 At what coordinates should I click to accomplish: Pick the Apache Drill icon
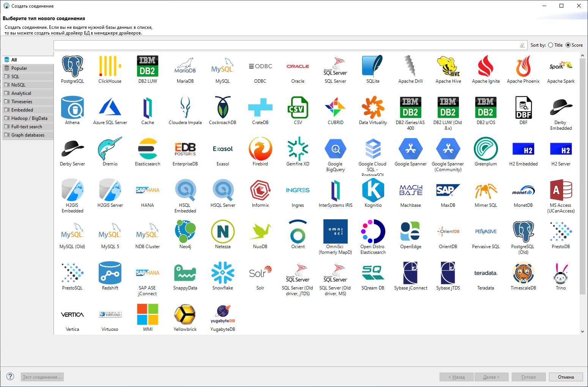(411, 66)
